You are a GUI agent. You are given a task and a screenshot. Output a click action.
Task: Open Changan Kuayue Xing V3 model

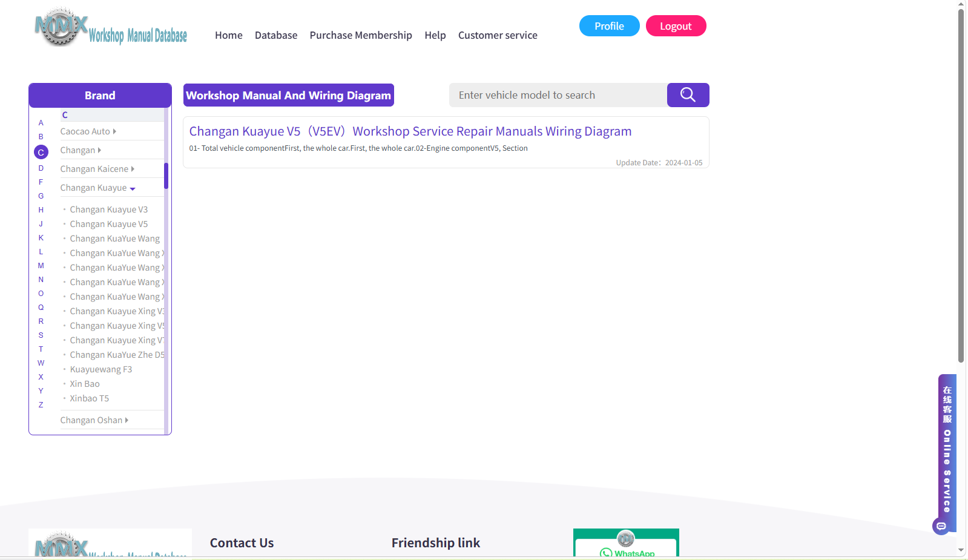click(117, 311)
